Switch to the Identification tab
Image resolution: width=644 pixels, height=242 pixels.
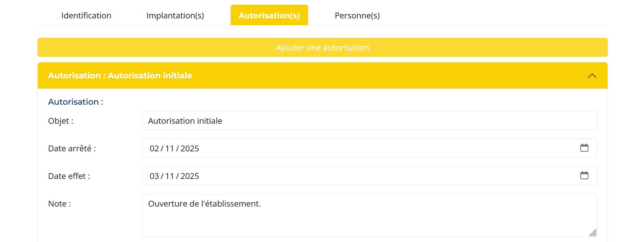tap(86, 16)
